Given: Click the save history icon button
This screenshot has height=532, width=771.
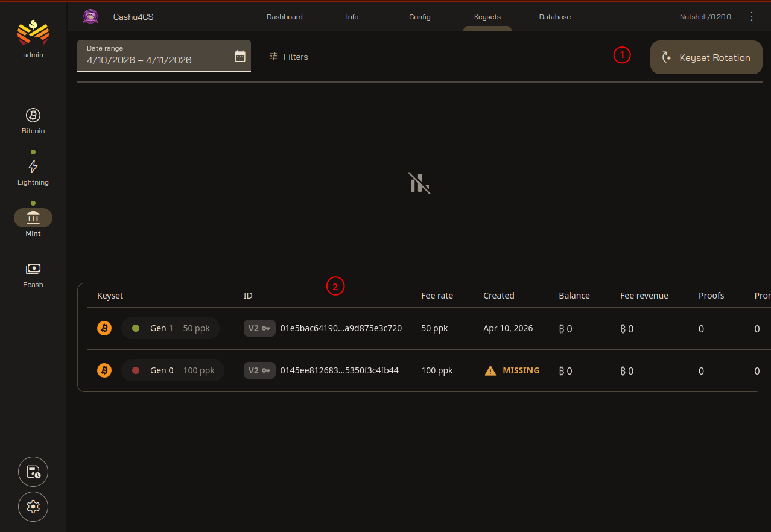Looking at the screenshot, I should click(33, 472).
